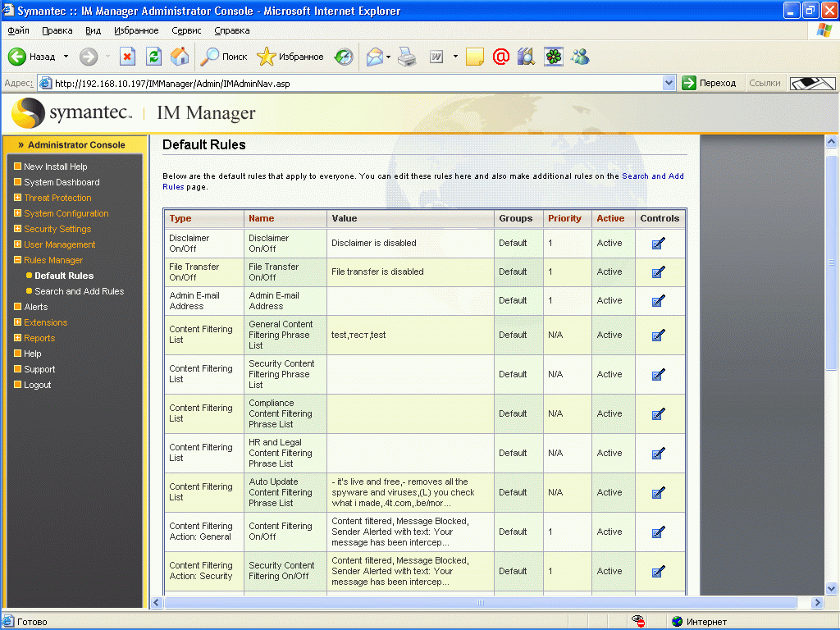Click edit icon for File Transfer rule
The image size is (840, 630).
(x=658, y=272)
